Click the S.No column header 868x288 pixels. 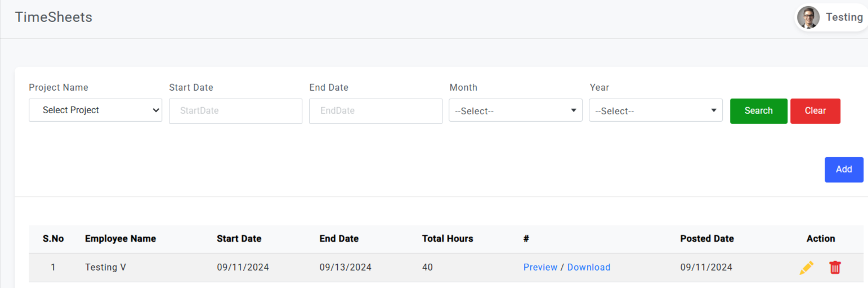pyautogui.click(x=53, y=239)
